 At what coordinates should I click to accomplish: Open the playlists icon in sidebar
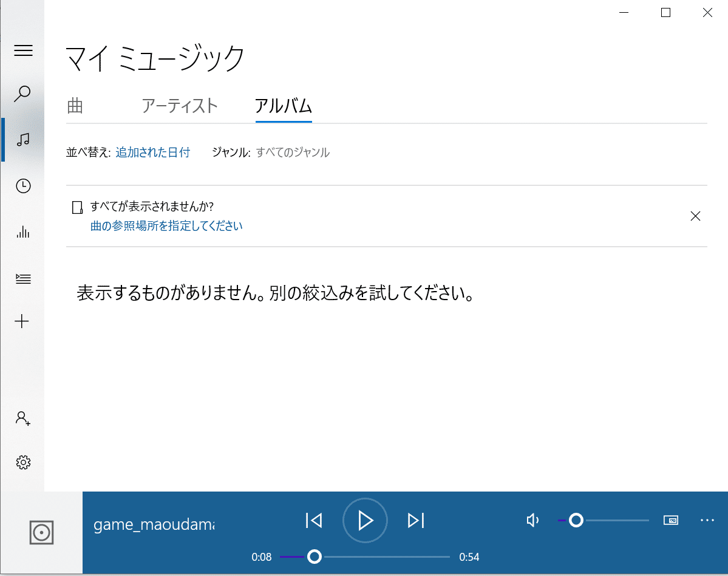(x=23, y=279)
